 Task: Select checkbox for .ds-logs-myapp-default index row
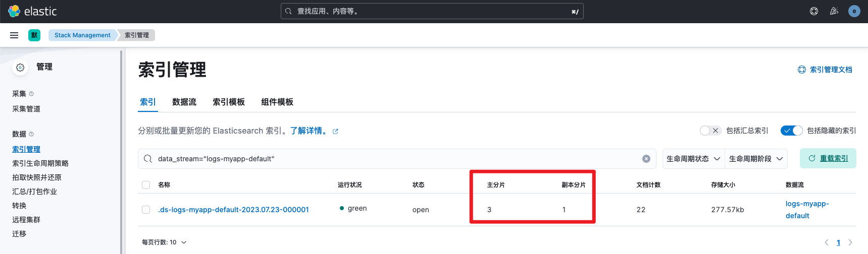pos(146,210)
